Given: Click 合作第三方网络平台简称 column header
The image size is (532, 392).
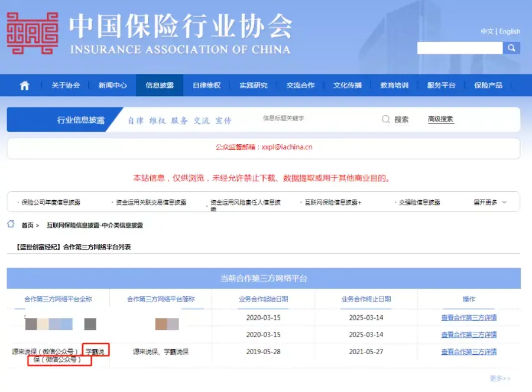Looking at the screenshot, I should [161, 299].
